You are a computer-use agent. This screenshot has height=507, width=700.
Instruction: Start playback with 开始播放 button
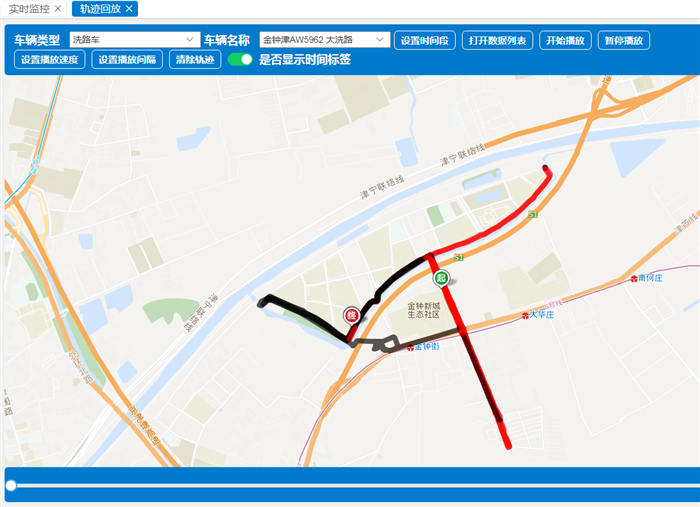point(565,40)
